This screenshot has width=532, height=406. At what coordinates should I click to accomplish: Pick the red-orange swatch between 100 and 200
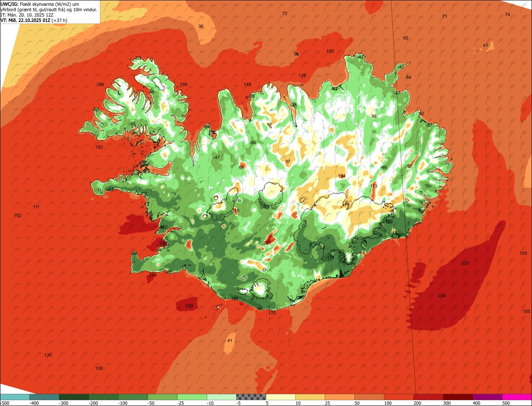coord(399,397)
